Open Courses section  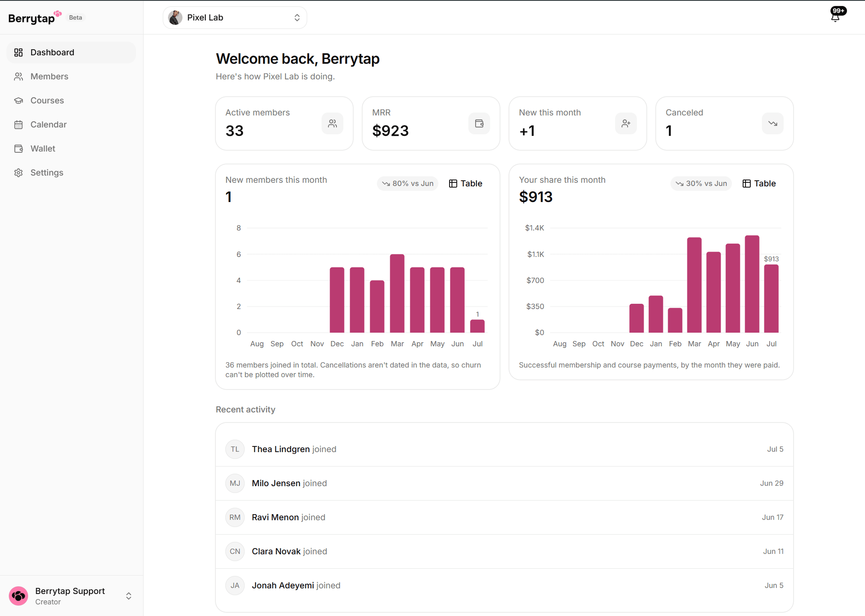pyautogui.click(x=71, y=101)
